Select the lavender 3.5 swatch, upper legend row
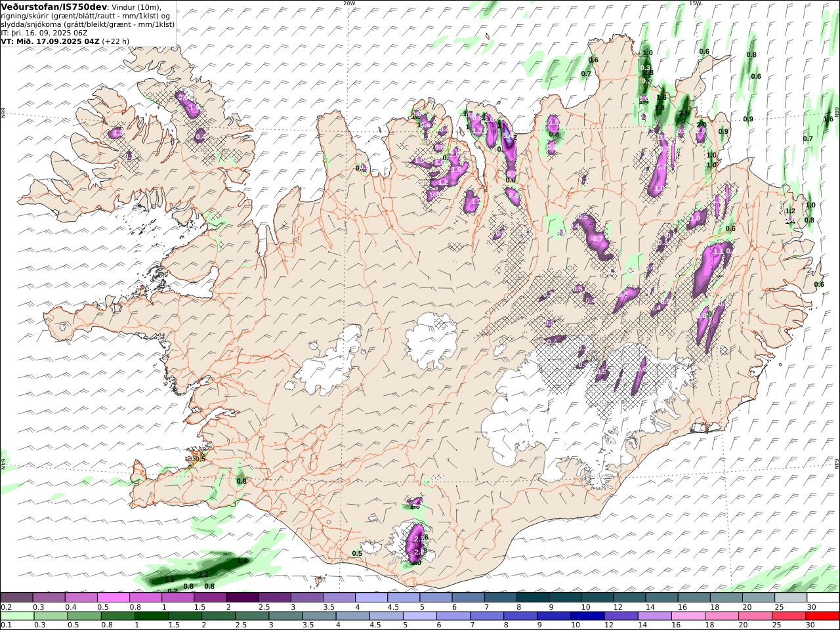840x630 pixels. click(x=339, y=597)
